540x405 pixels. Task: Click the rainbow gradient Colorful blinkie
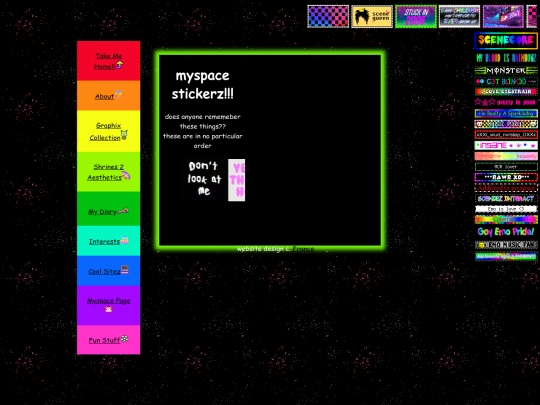click(506, 219)
